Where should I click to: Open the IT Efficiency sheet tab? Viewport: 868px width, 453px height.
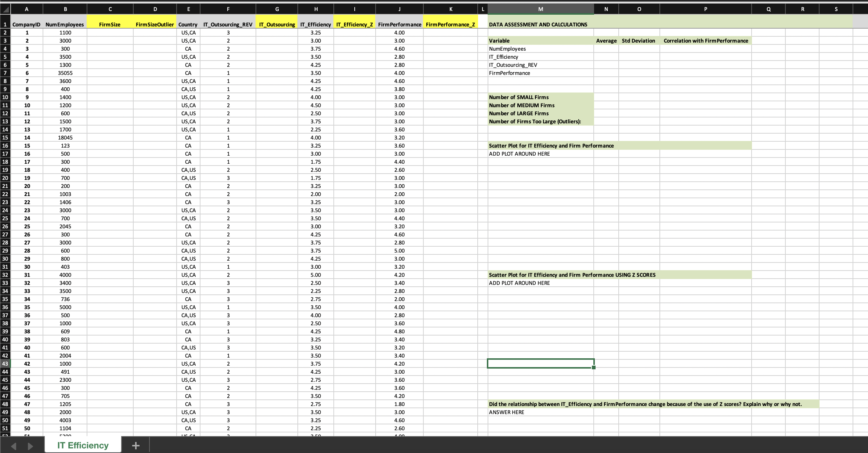tap(83, 445)
